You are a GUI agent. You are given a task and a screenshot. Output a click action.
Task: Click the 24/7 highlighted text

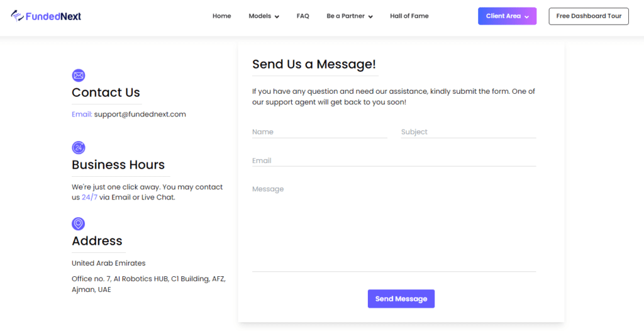click(x=89, y=198)
